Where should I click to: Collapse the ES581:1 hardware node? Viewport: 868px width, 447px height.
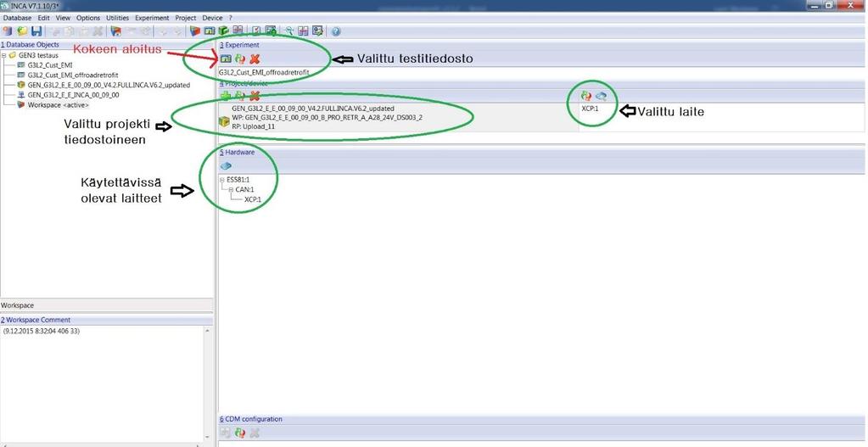coord(222,180)
